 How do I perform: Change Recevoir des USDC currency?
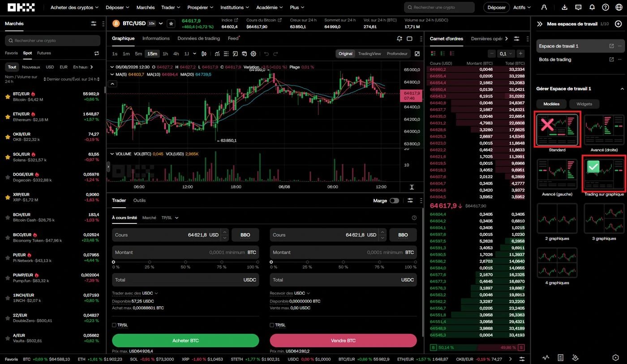click(x=302, y=293)
